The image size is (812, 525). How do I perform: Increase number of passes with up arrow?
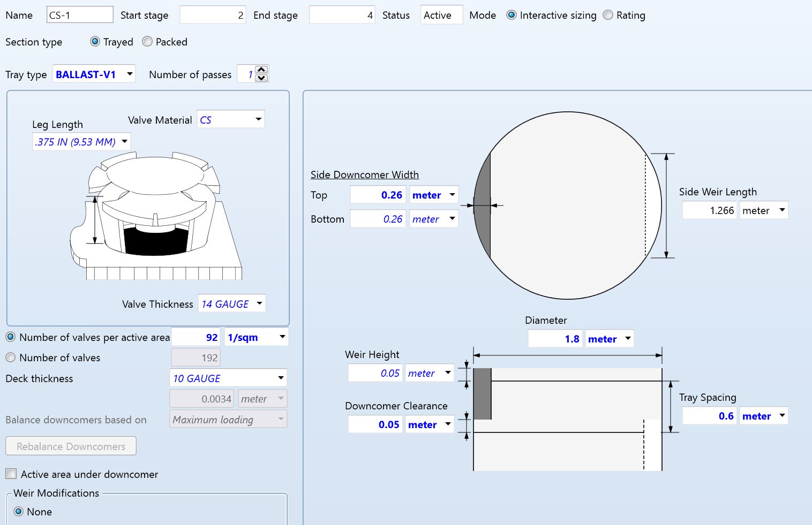point(261,70)
